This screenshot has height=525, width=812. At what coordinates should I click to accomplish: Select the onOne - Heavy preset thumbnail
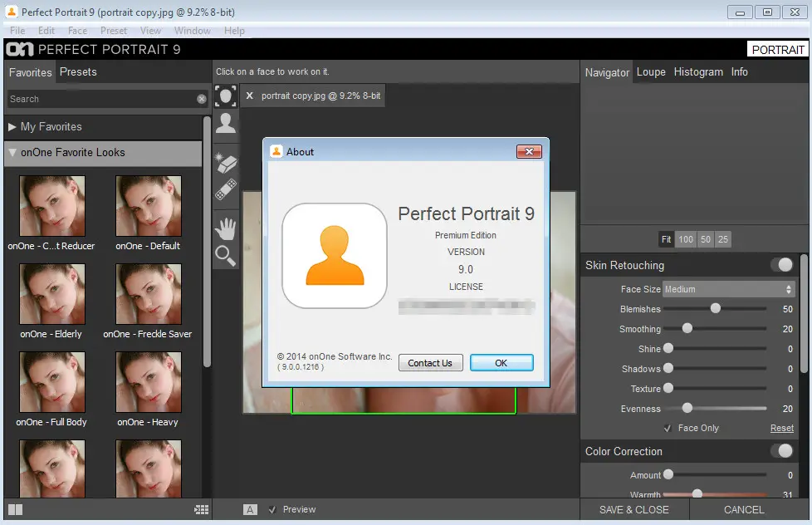click(x=149, y=382)
